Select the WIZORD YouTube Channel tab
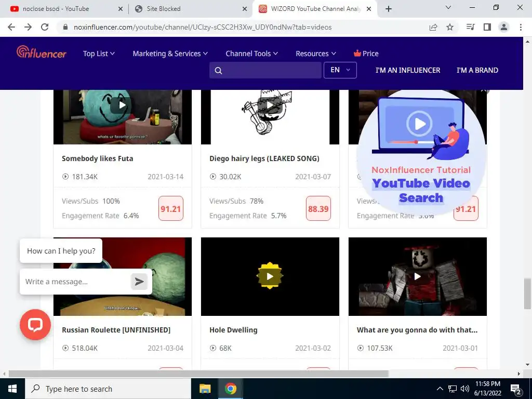This screenshot has width=532, height=399. (311, 9)
